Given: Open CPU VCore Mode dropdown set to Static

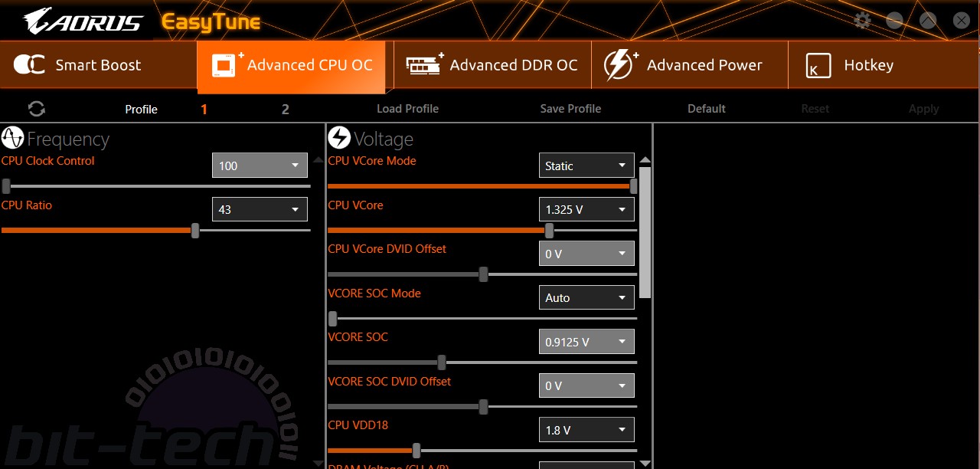Looking at the screenshot, I should click(586, 166).
